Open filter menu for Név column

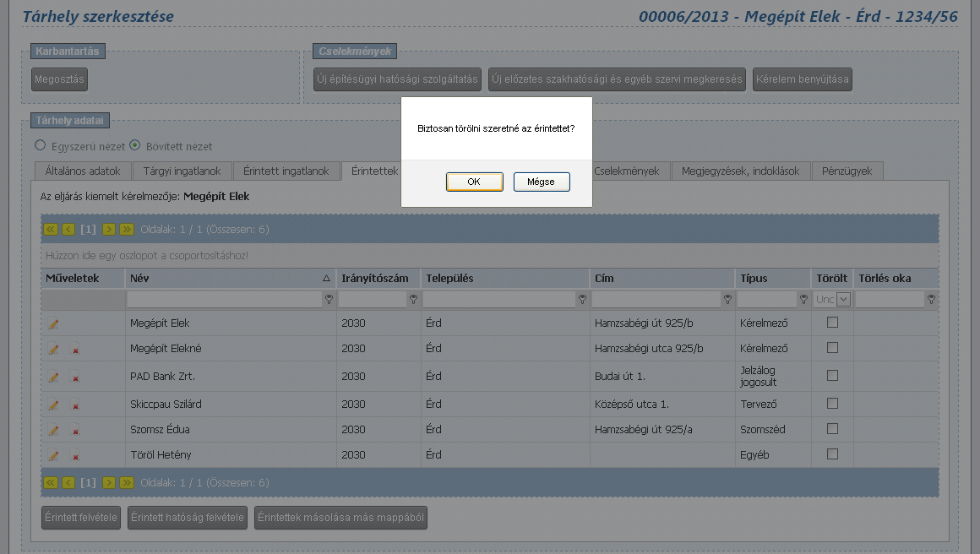pos(329,300)
